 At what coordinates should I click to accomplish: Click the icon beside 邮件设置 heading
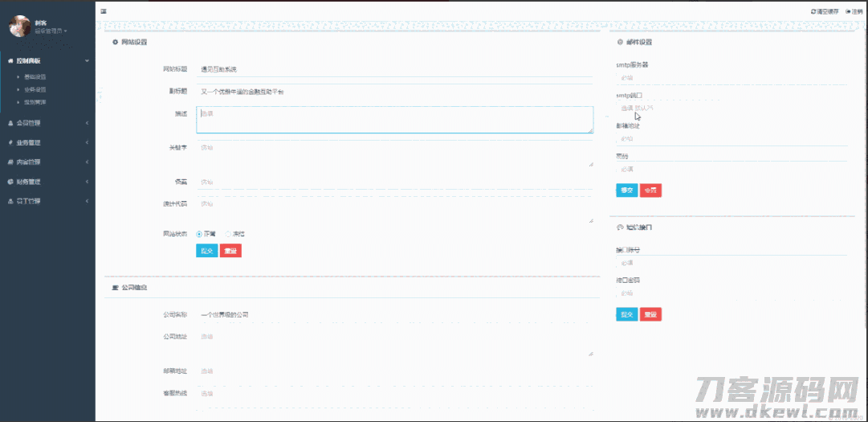620,42
